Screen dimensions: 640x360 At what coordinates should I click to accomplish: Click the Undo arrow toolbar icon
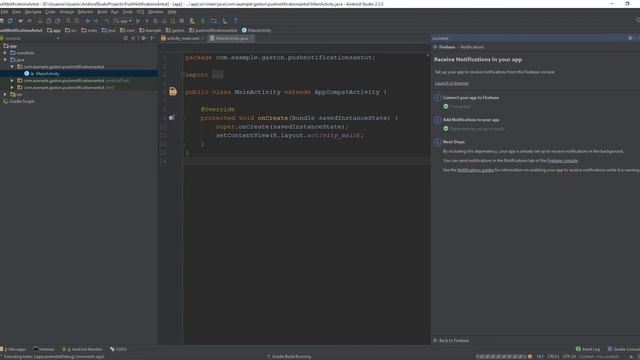coord(21,21)
